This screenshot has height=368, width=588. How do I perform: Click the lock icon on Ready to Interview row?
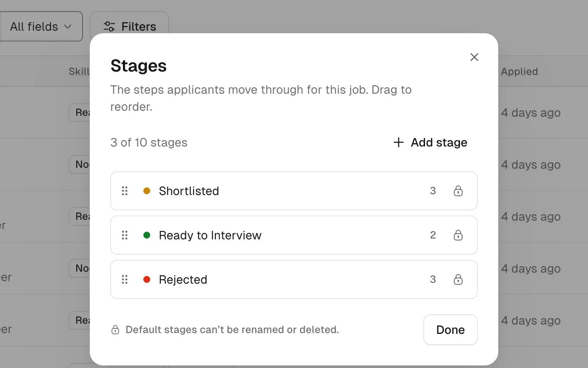[x=458, y=235]
